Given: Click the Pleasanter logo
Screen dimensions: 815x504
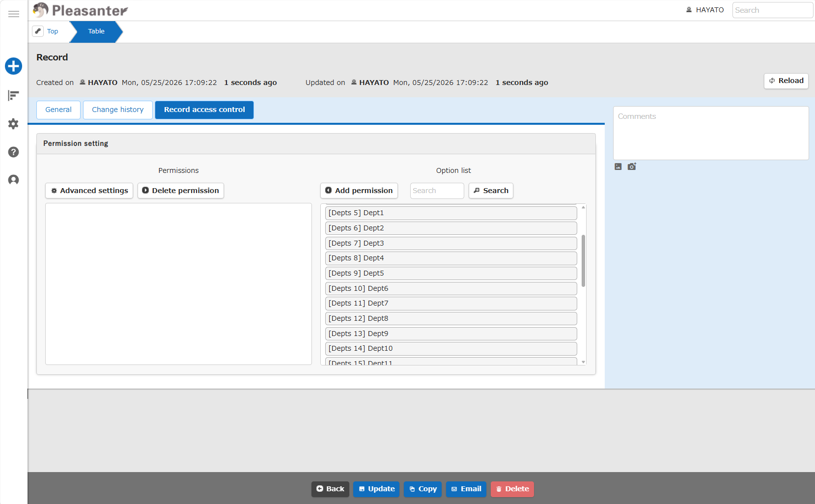Looking at the screenshot, I should [x=80, y=10].
